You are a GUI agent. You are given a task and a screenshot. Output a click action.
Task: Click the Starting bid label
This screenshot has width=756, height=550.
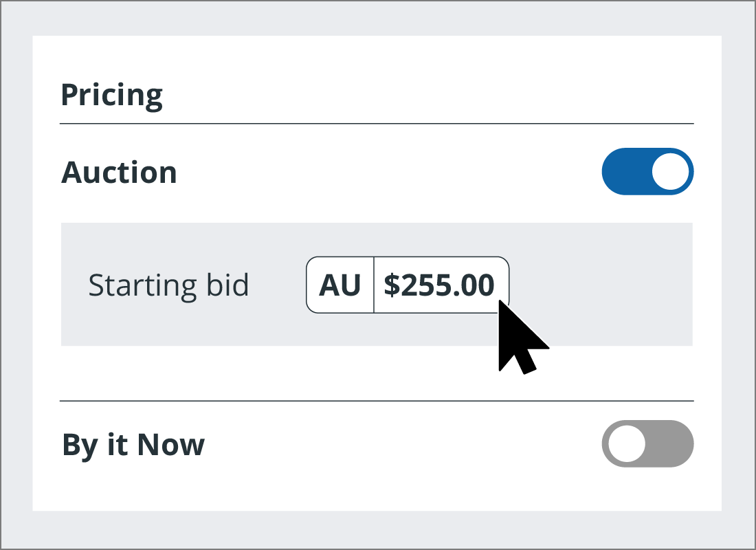coord(168,285)
